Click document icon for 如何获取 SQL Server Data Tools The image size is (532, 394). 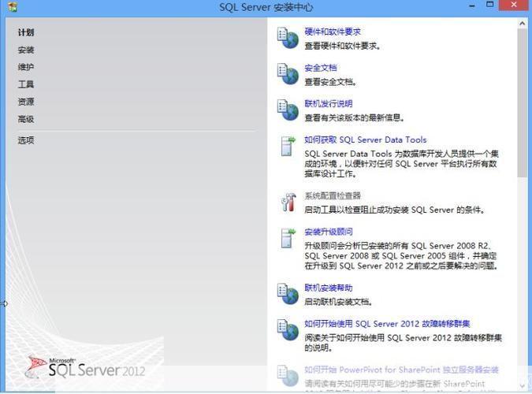(287, 147)
